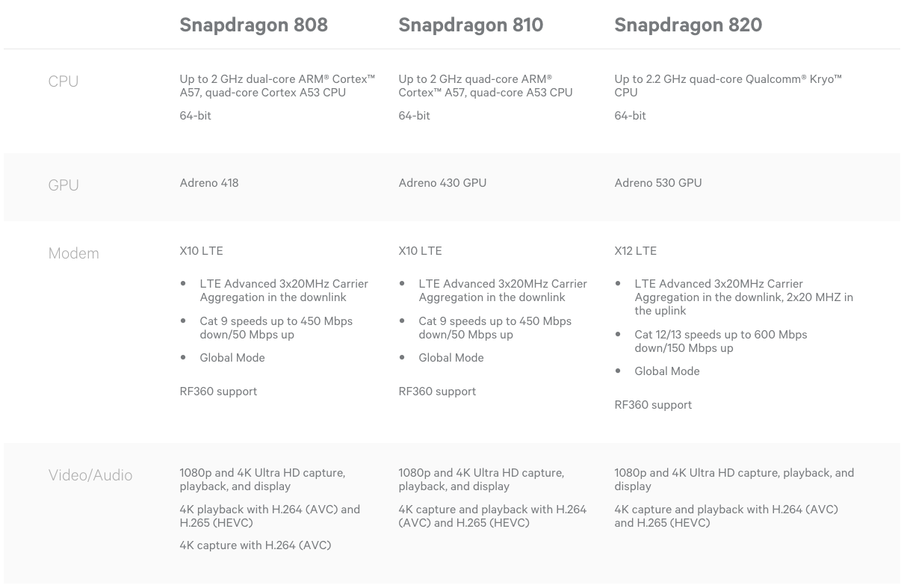This screenshot has width=907, height=588.
Task: Click the 4K capture with H.264 (AVC) line
Action: click(256, 545)
